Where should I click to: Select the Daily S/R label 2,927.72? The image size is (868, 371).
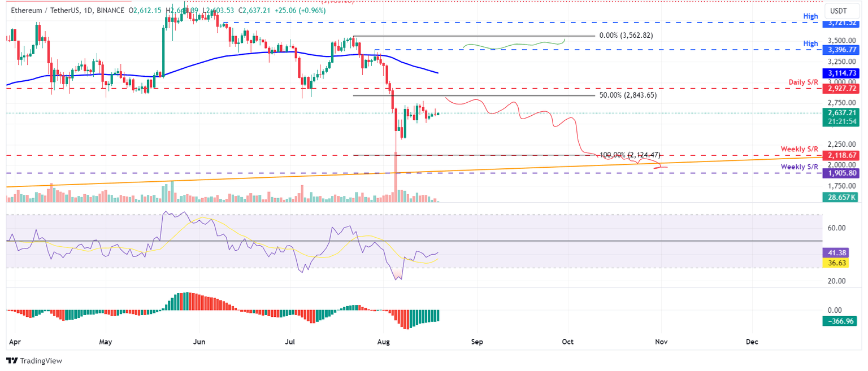click(x=840, y=88)
